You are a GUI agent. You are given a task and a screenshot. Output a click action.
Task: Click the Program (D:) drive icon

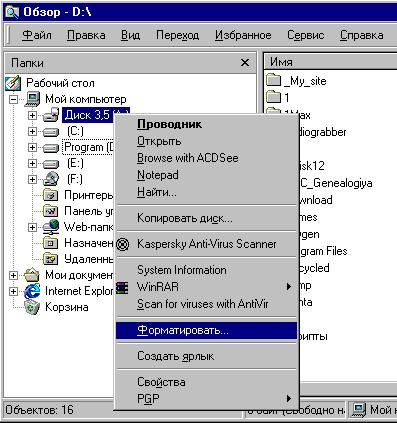(x=51, y=148)
